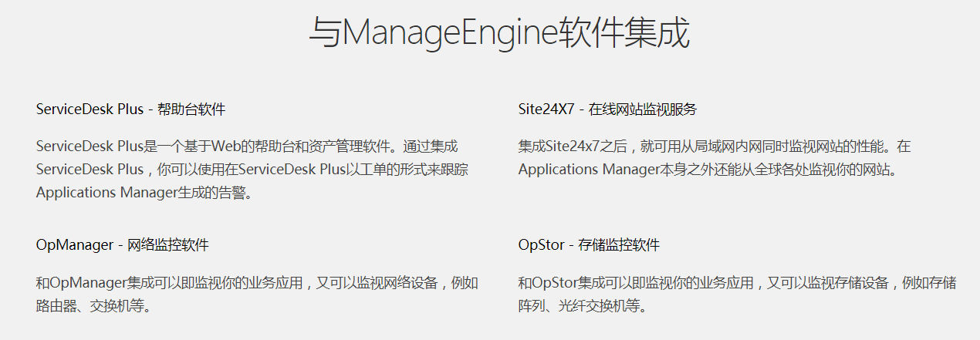This screenshot has height=340, width=980.
Task: Click 阵列、光纤交换机等 text line
Action: [582, 306]
